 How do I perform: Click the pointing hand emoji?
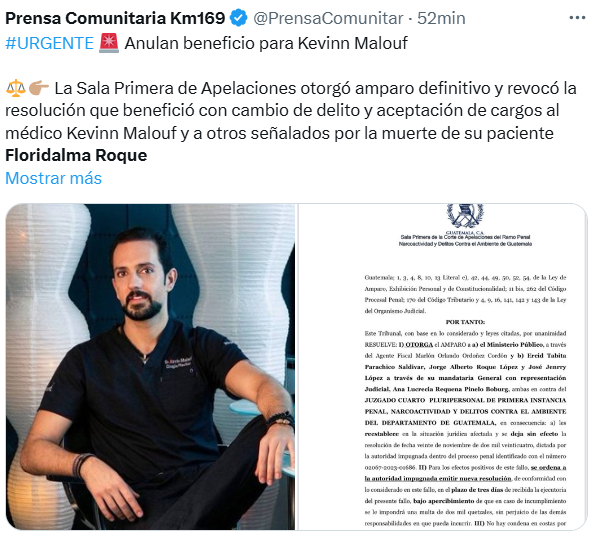coord(39,88)
